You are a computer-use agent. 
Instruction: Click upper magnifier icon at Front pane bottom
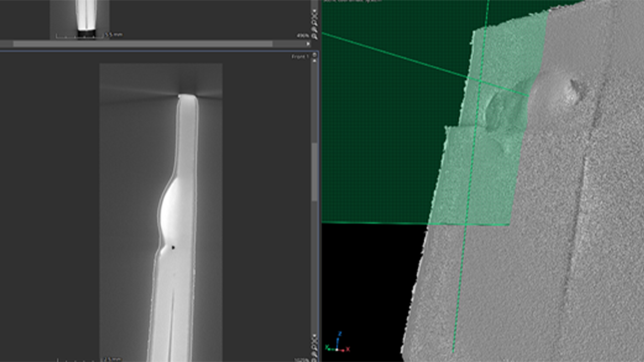click(314, 348)
